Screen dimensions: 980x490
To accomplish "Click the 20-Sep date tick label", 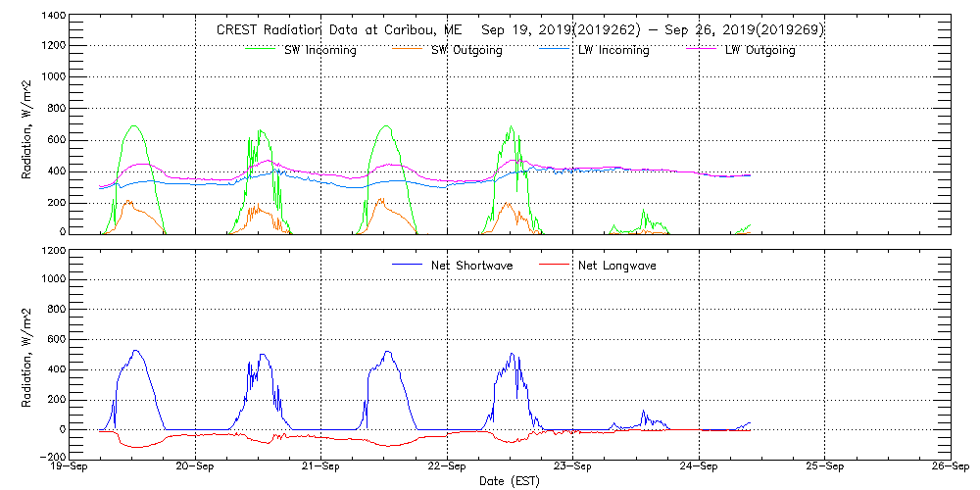I will 196,467.
